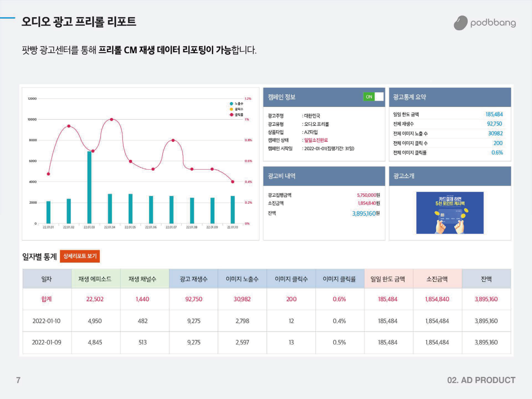Click the teal 노출수 legend marker
532x399 pixels.
tap(232, 104)
